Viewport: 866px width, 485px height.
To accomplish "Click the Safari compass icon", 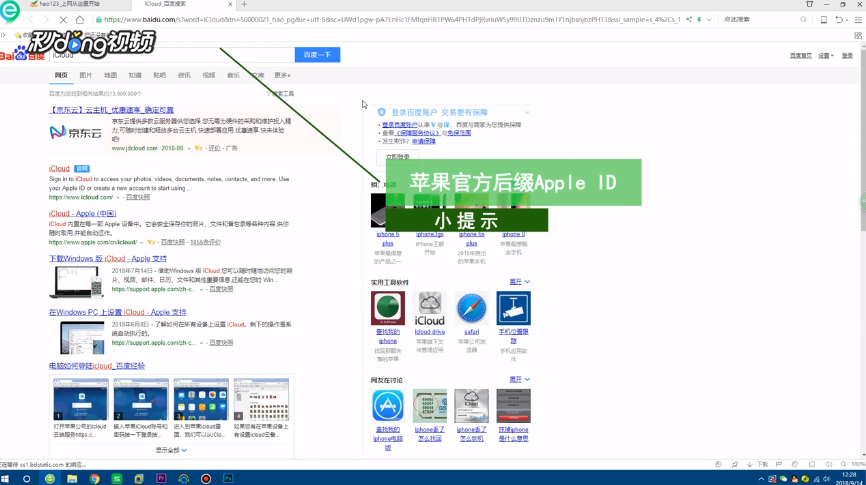I will pos(472,308).
